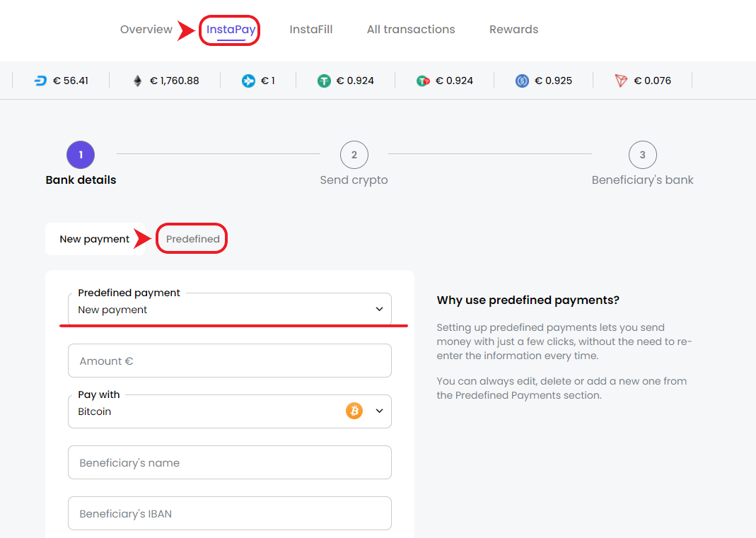
Task: Click the Ethereum icon in price ticker
Action: click(137, 81)
